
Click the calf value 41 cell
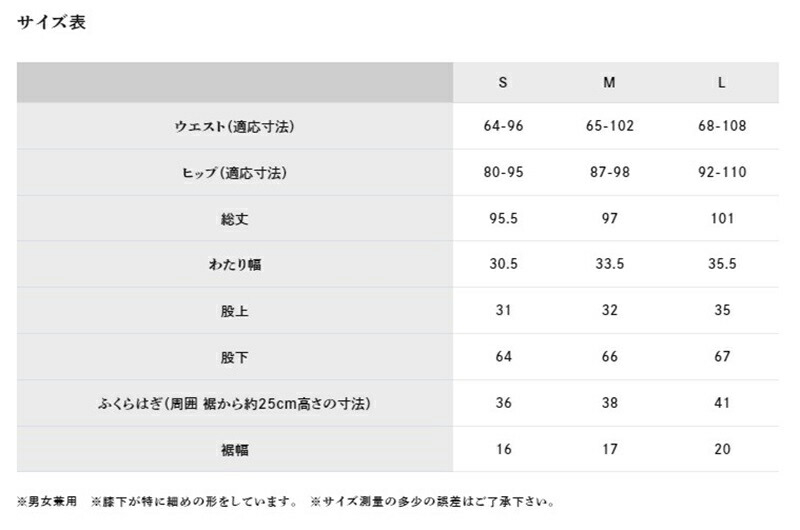click(721, 403)
